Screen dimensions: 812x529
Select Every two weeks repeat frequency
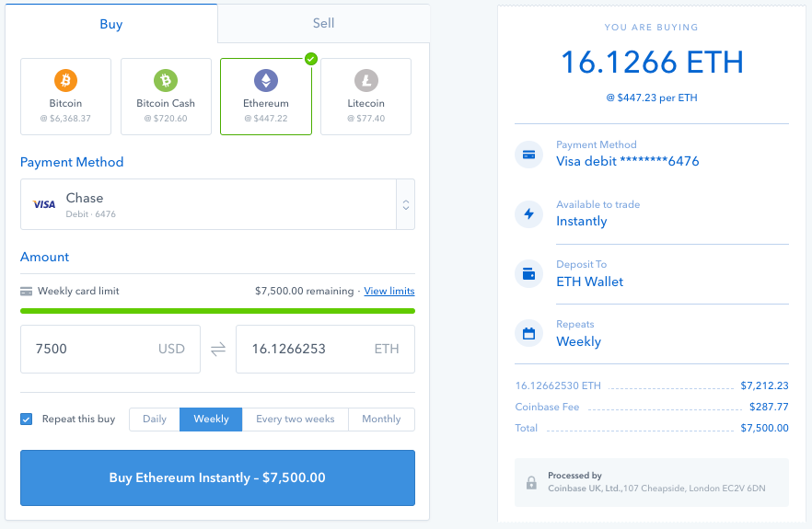[296, 420]
